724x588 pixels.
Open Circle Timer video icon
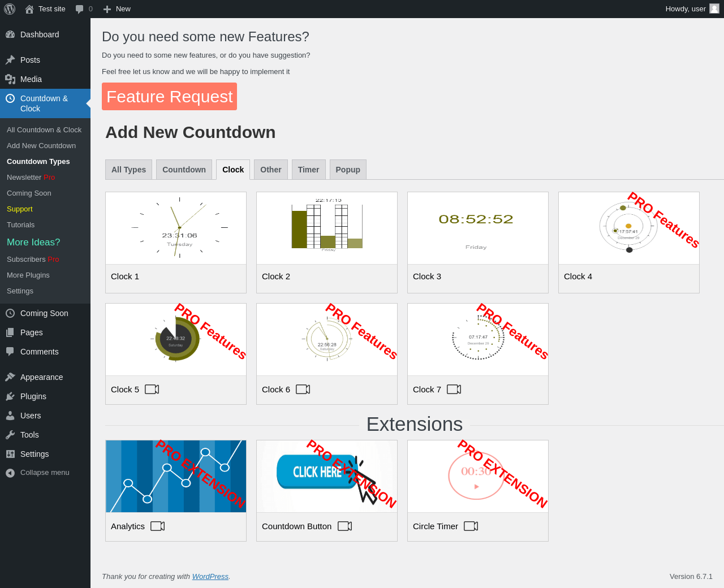point(471,526)
